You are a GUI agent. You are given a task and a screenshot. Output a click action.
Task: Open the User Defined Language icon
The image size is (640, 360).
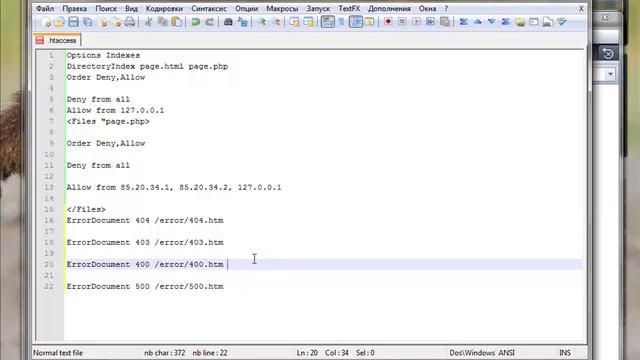coord(370,22)
